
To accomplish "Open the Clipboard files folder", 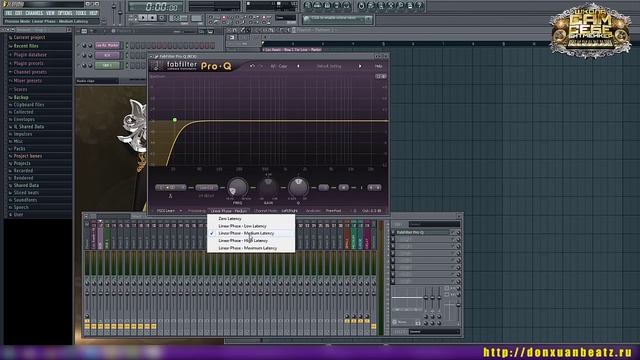I will coord(29,105).
